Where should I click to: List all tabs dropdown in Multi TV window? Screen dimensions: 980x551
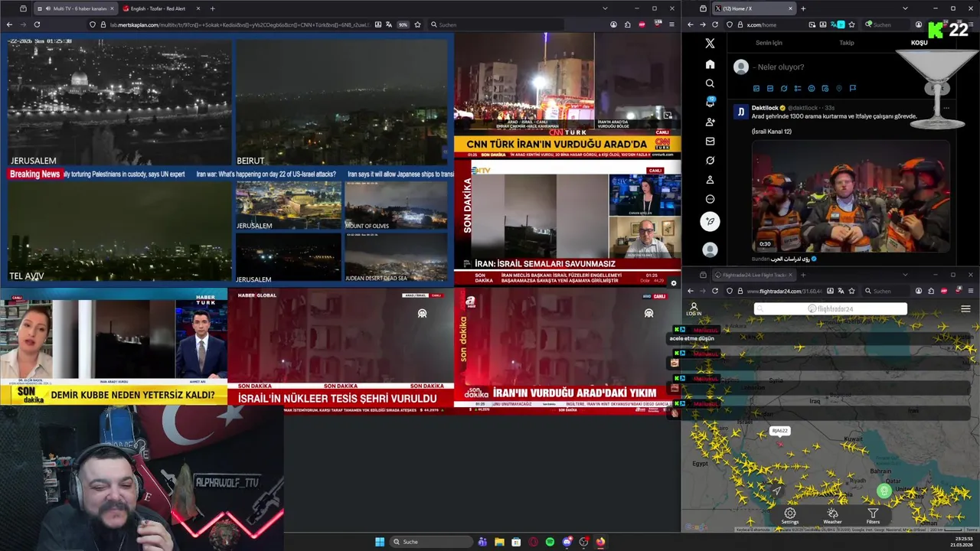click(x=605, y=8)
